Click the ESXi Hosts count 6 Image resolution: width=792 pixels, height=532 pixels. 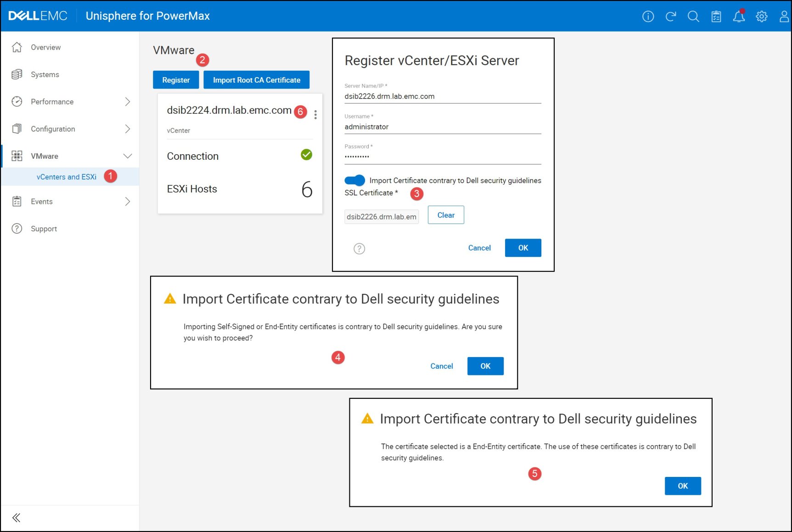(307, 190)
